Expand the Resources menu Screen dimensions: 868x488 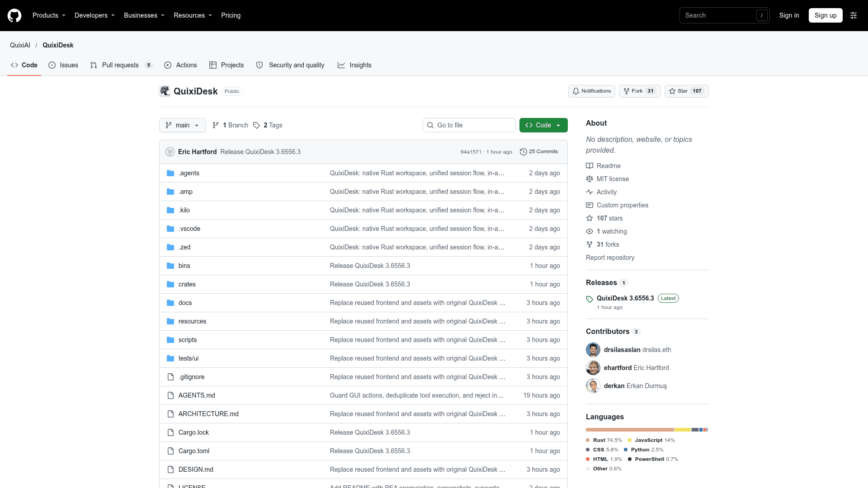point(193,15)
